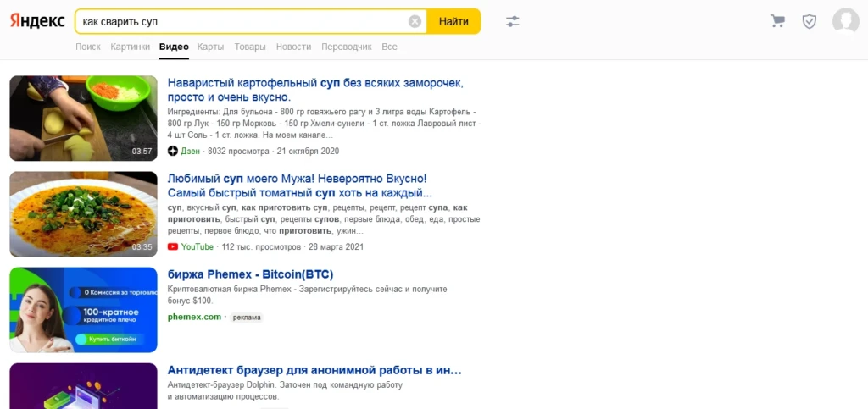Click the 'Ингредиенты: Для бульона' description text
868x409 pixels.
click(x=325, y=124)
